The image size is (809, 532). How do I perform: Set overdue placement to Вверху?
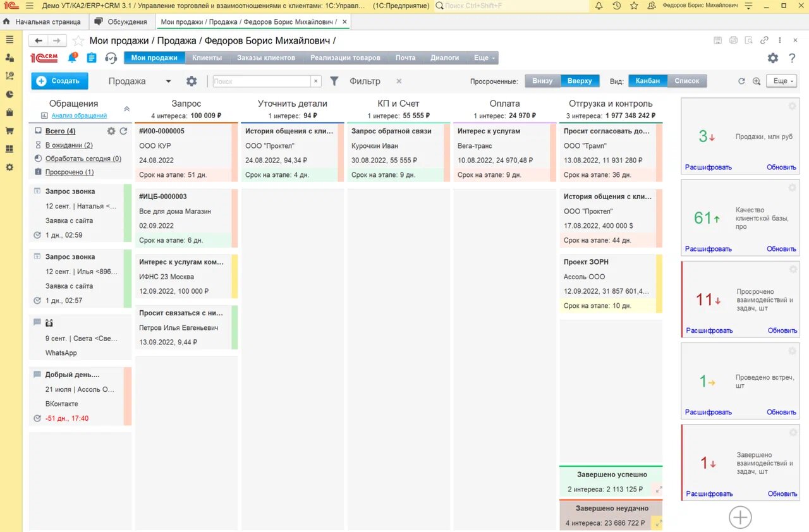[580, 81]
